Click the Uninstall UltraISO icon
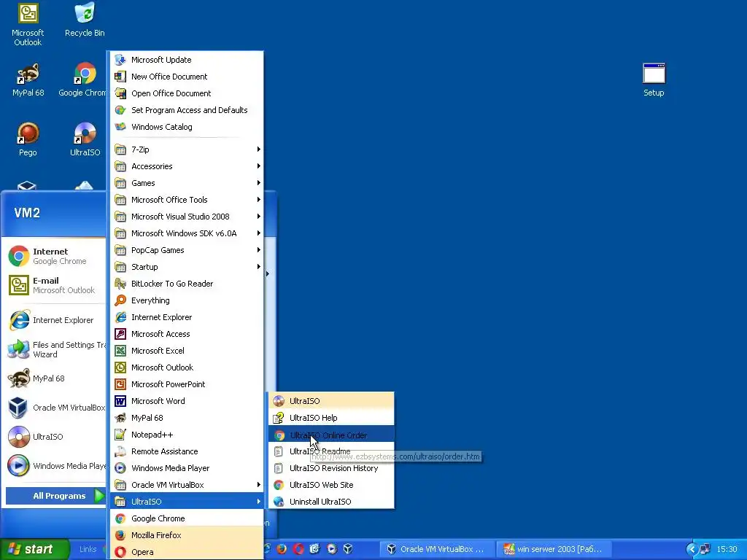The width and height of the screenshot is (747, 560). click(279, 502)
